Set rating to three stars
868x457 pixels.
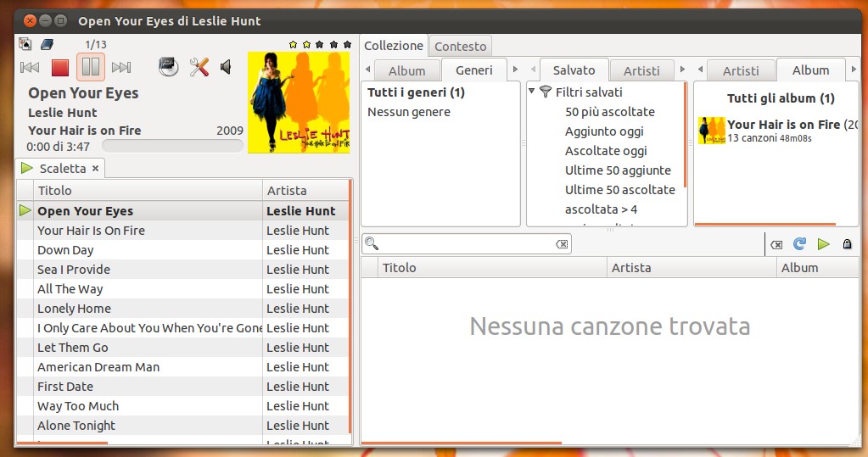pyautogui.click(x=320, y=44)
